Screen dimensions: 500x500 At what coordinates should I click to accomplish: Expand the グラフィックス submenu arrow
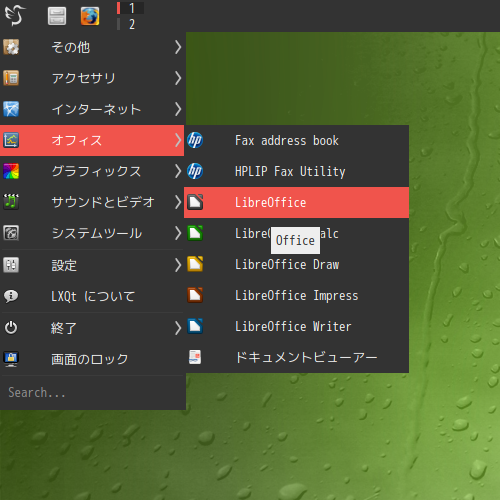coord(178,171)
